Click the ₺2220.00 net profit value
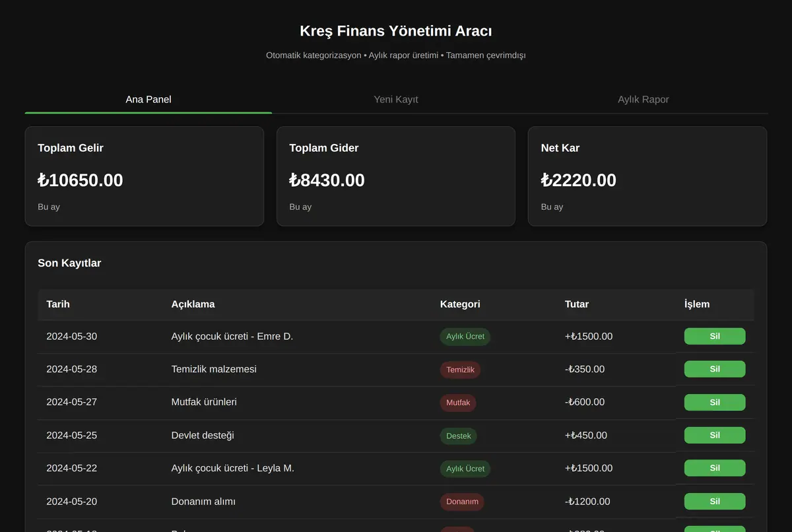This screenshot has height=532, width=792. (x=578, y=180)
